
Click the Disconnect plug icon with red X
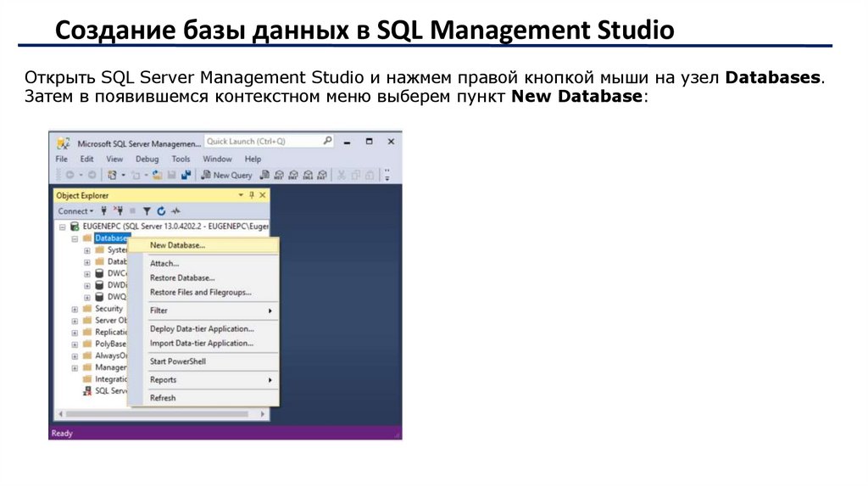(x=118, y=210)
